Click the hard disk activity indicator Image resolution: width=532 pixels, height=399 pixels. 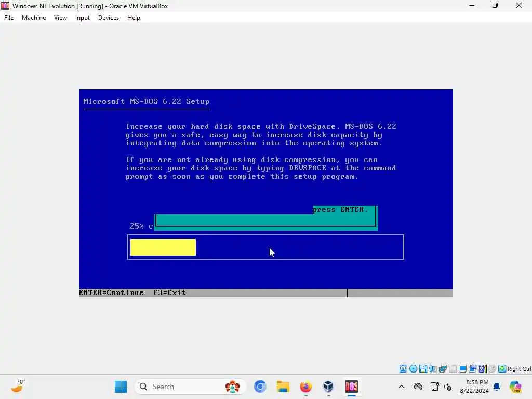[403, 368]
